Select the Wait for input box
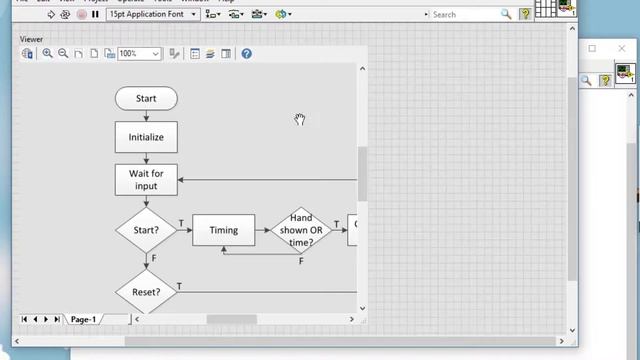This screenshot has width=640, height=360. (x=146, y=180)
